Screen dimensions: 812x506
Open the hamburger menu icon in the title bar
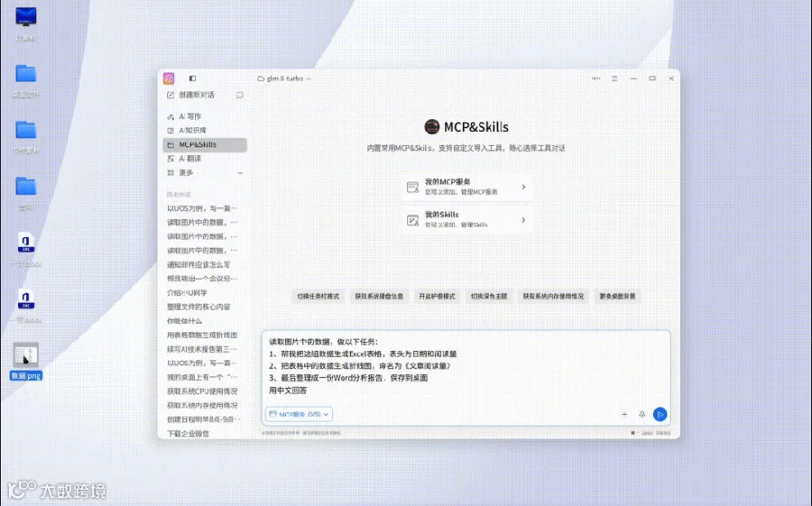[614, 78]
